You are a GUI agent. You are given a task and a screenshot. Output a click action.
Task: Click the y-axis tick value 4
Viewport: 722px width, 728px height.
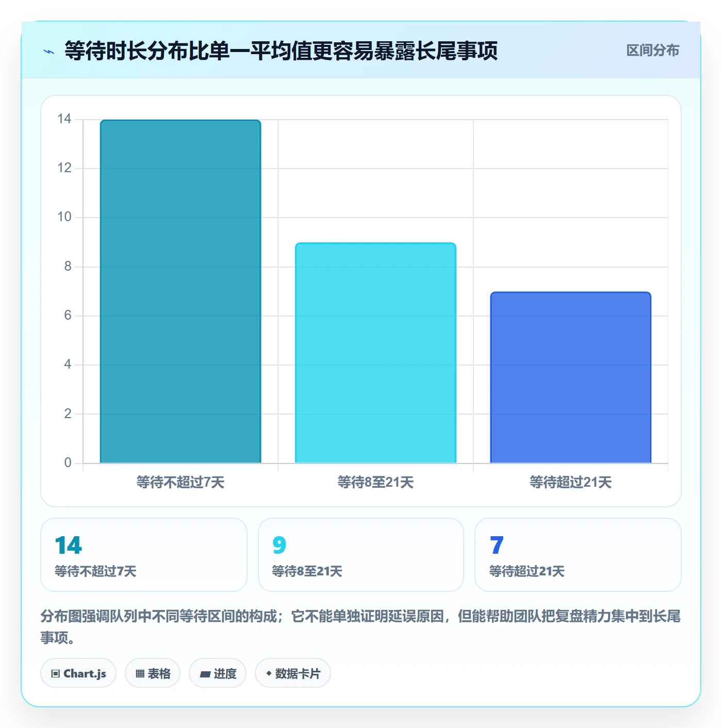point(68,365)
